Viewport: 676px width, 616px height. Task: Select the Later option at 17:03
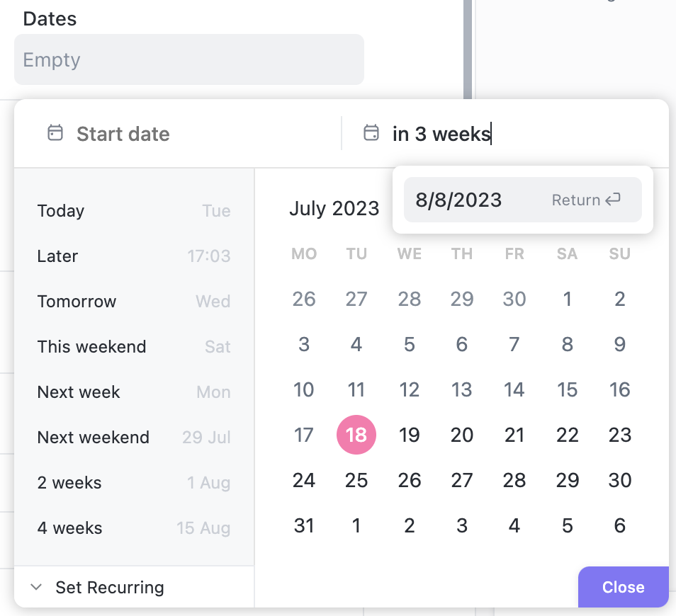[x=133, y=256]
